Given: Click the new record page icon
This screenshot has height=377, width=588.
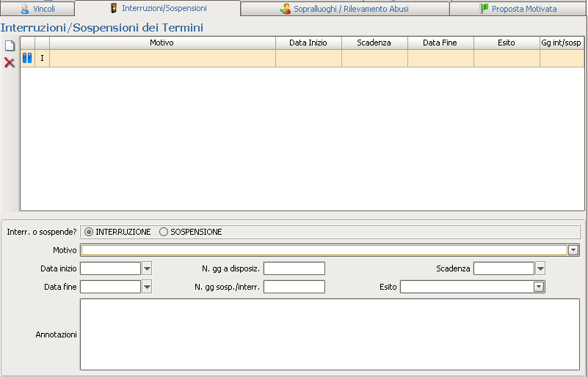Looking at the screenshot, I should click(10, 45).
